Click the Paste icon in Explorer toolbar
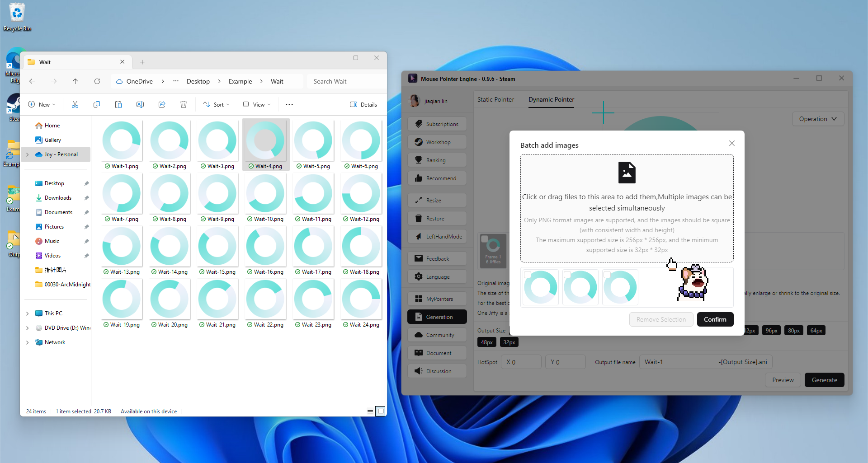Screen dimensions: 868x463 118,105
